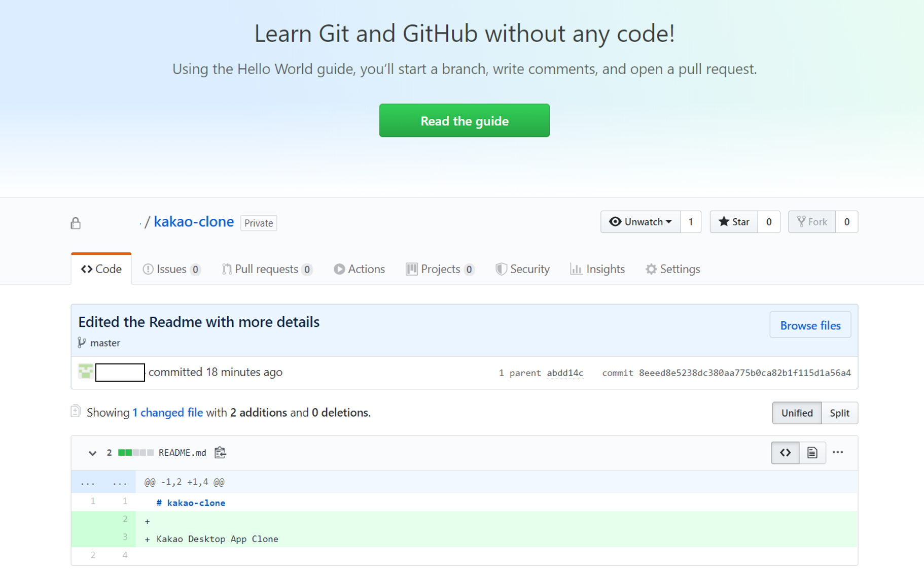The height and width of the screenshot is (571, 924).
Task: Click the private repository lock icon
Action: (x=76, y=223)
